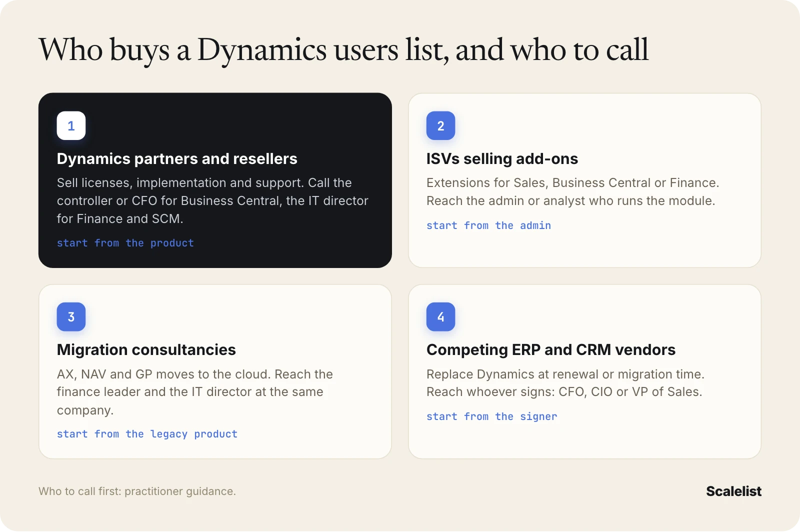Click the "Sell licenses, implementation and support" description

pos(212,200)
